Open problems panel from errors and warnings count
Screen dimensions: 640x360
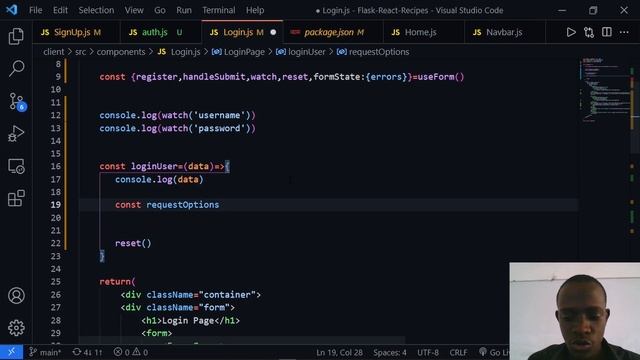131,352
